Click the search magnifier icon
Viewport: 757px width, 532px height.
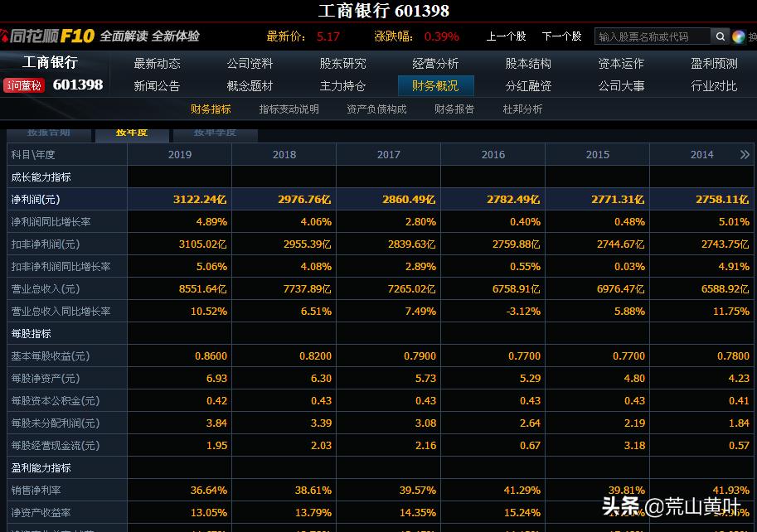coord(721,36)
